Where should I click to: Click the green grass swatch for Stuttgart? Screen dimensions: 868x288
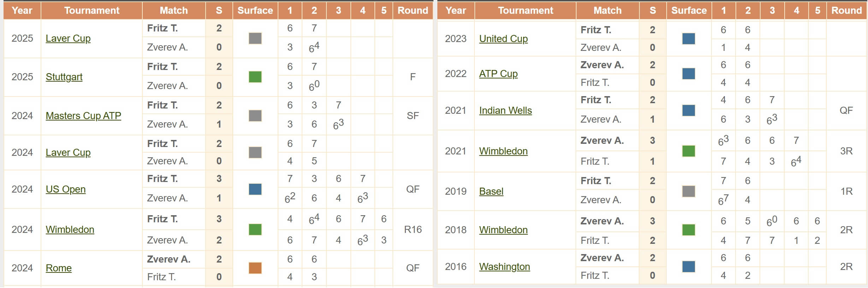click(x=255, y=77)
